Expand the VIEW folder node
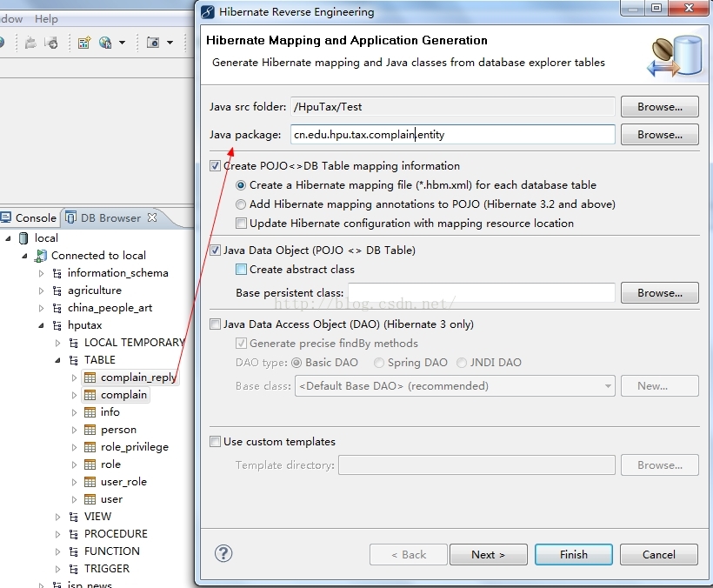The height and width of the screenshot is (588, 713). click(57, 517)
